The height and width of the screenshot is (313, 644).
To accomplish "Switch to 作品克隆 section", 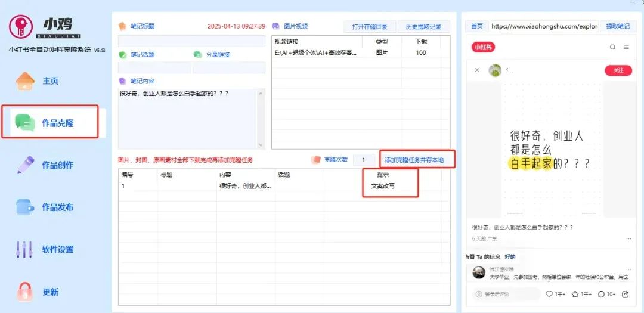I will click(x=57, y=123).
